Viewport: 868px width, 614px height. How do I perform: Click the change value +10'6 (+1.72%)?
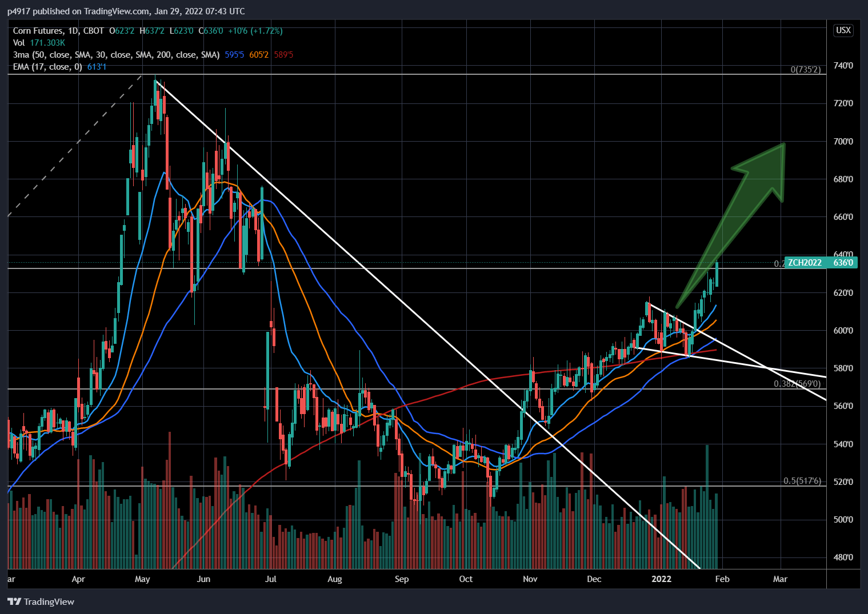255,31
